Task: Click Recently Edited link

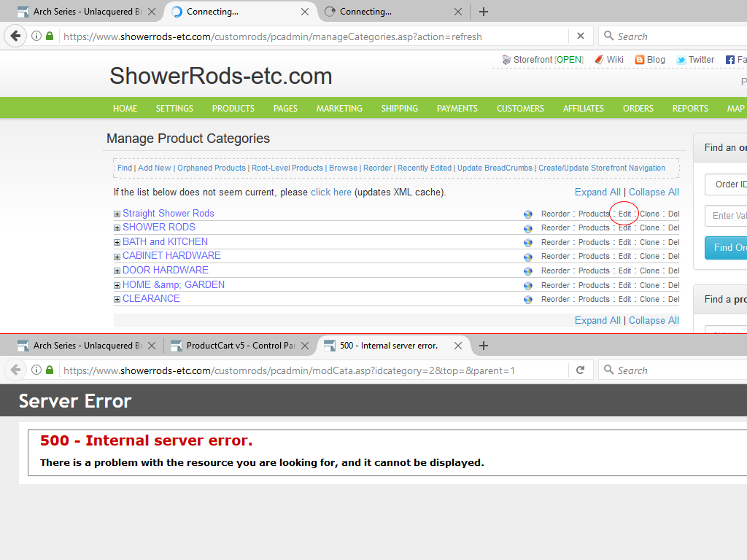Action: click(425, 168)
